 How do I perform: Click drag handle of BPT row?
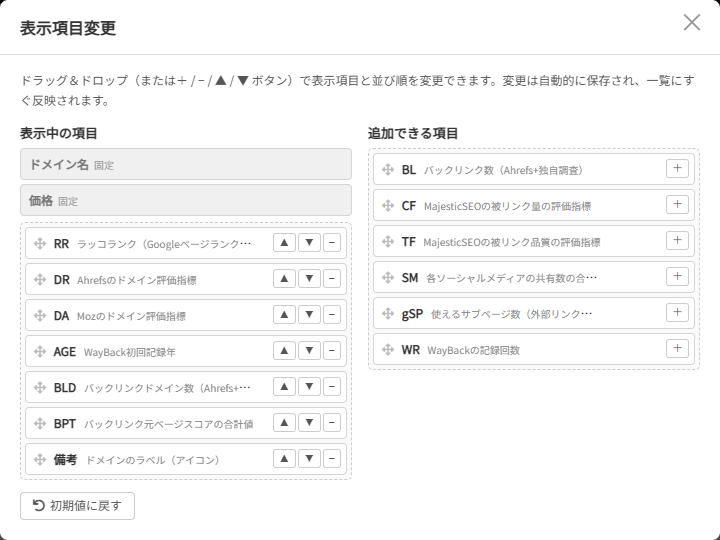(x=40, y=423)
